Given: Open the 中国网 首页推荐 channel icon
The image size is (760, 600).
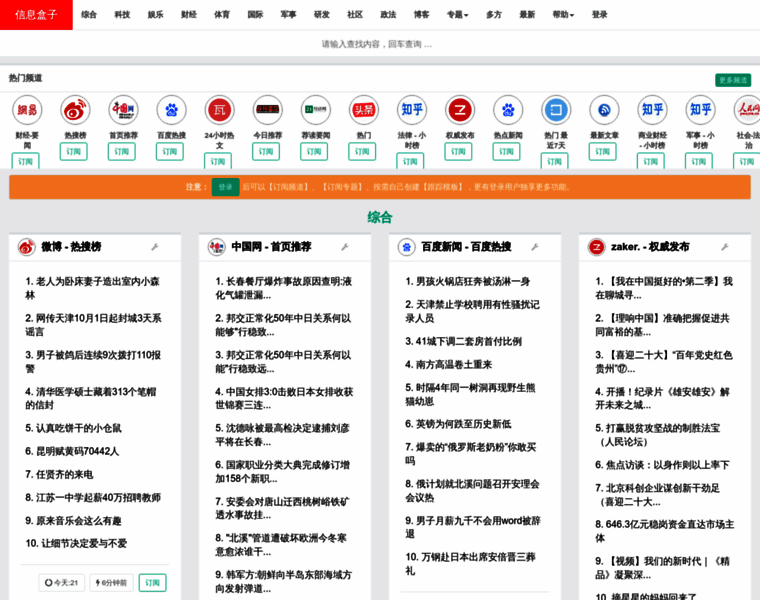Looking at the screenshot, I should (x=123, y=110).
